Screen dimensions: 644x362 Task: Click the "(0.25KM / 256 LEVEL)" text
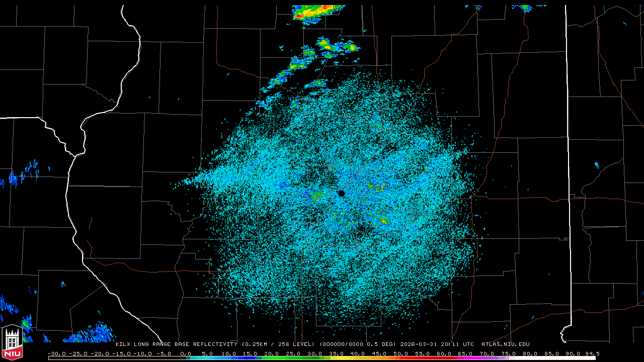tap(279, 344)
